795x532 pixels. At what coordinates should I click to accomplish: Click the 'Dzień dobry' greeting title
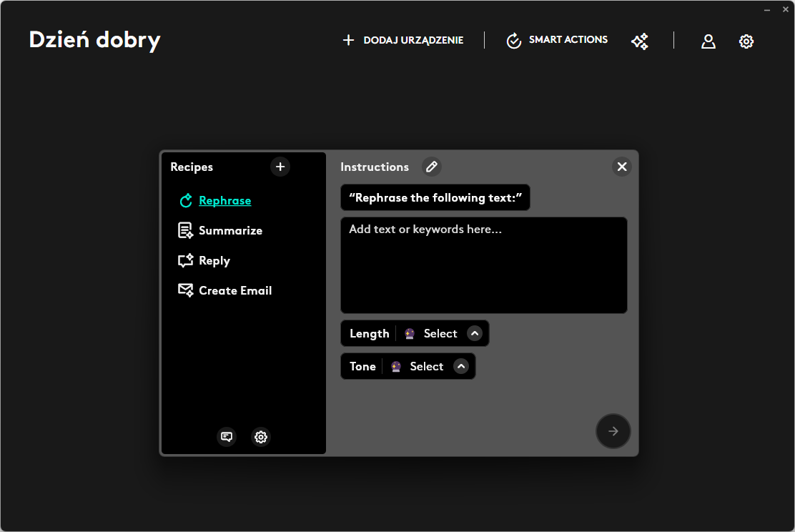(95, 40)
